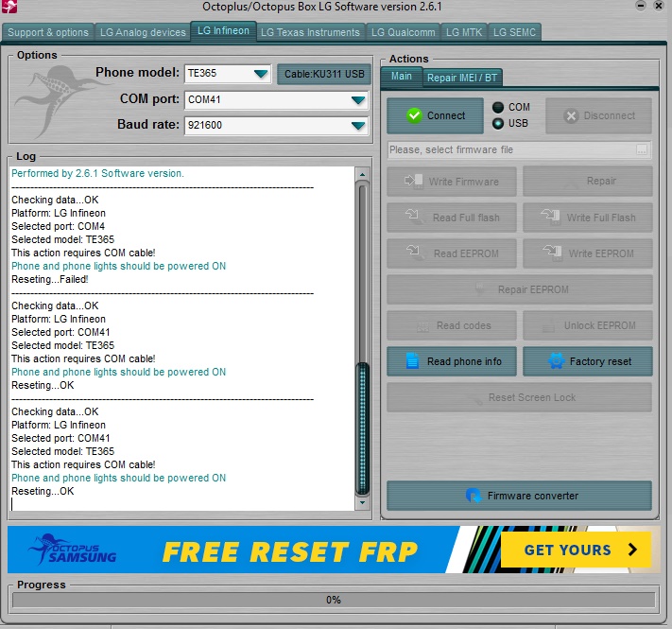Open the Firmware converter button label
Image resolution: width=672 pixels, height=629 pixels.
pyautogui.click(x=533, y=496)
